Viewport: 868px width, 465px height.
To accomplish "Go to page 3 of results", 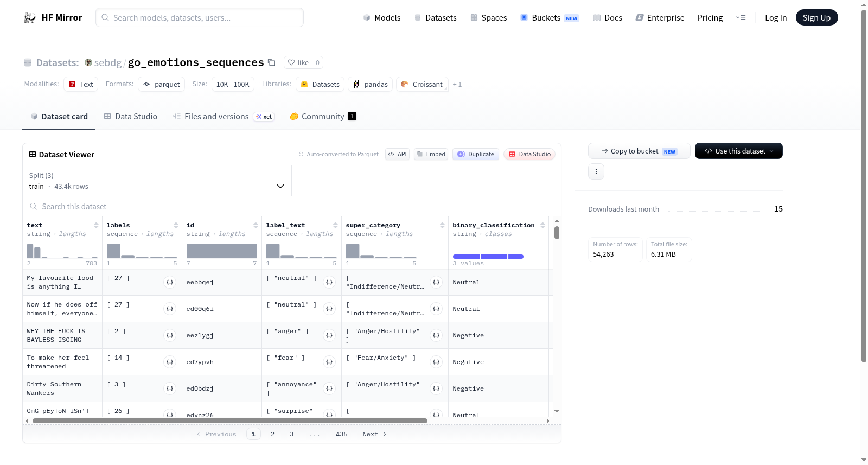I will [291, 434].
